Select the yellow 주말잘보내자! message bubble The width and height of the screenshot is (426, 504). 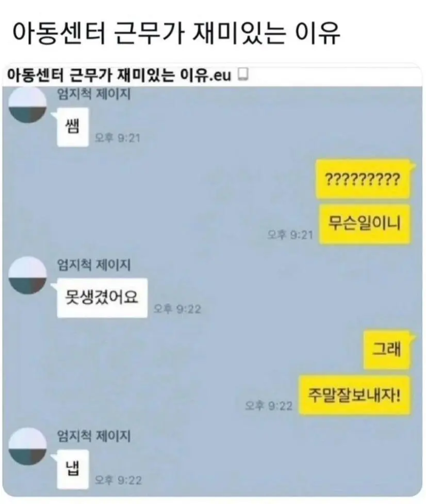[x=355, y=395]
